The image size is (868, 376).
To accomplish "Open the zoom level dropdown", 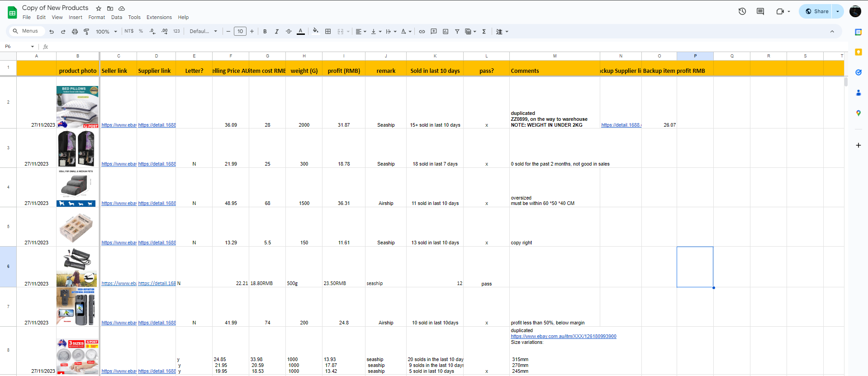I will point(106,32).
